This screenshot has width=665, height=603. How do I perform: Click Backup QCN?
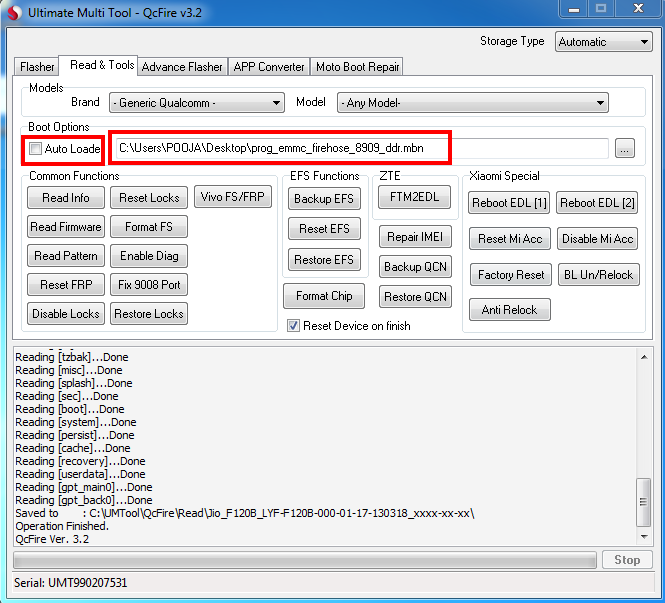tap(415, 266)
